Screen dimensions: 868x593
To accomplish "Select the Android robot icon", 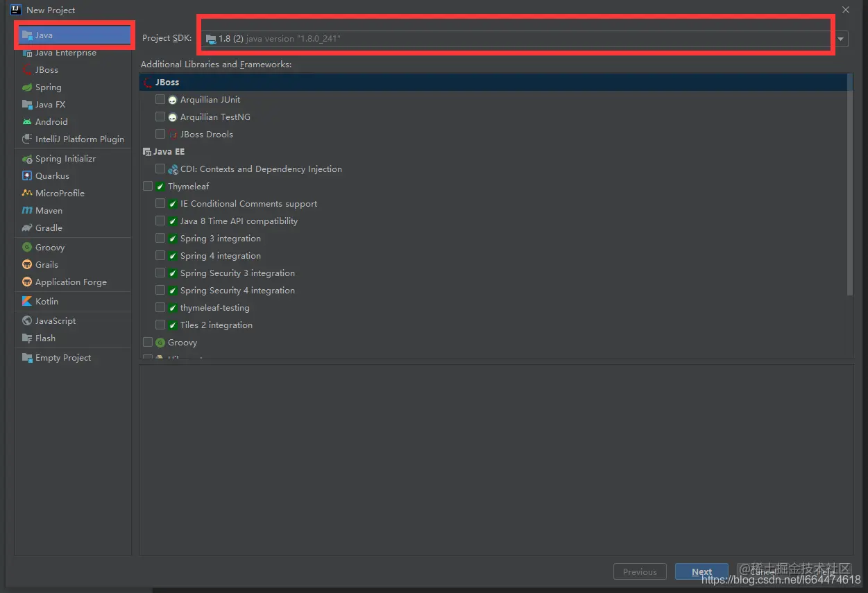I will tap(27, 122).
